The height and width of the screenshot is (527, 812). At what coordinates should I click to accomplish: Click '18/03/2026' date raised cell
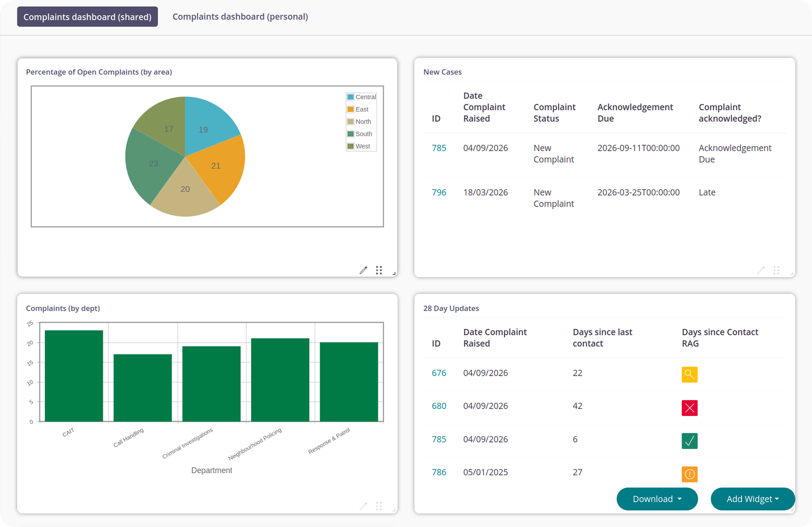point(485,192)
